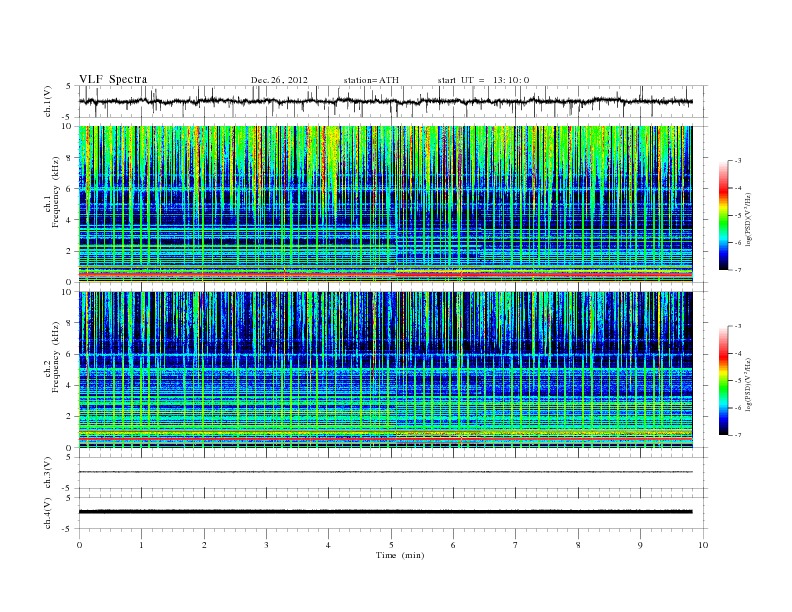Screen dimensions: 792x612
Task: Click the ch.2 spectrogram "10" kHz tick label
Action: 67,292
